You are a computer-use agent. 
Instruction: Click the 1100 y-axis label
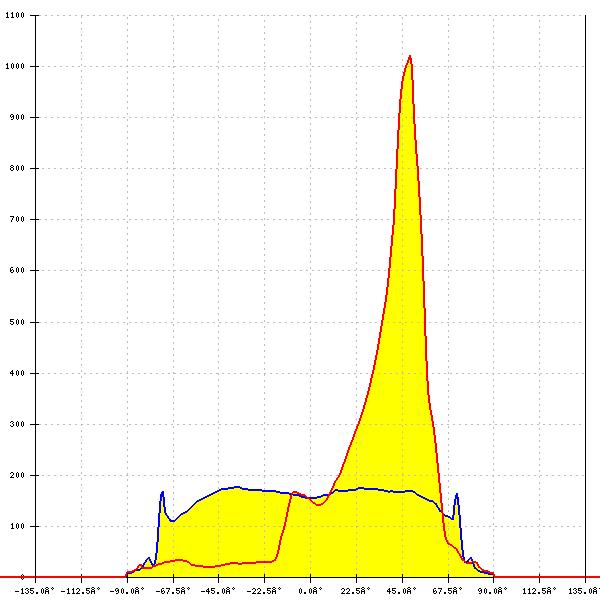pos(15,15)
